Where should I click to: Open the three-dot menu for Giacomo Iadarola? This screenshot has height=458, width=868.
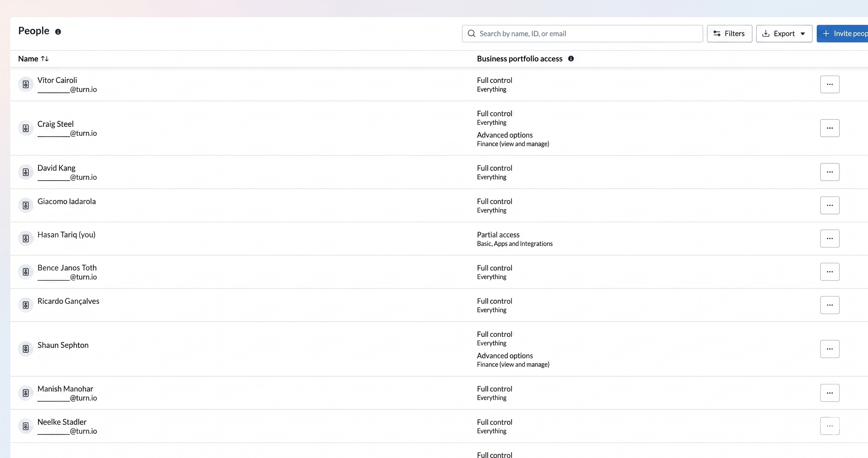pyautogui.click(x=830, y=206)
